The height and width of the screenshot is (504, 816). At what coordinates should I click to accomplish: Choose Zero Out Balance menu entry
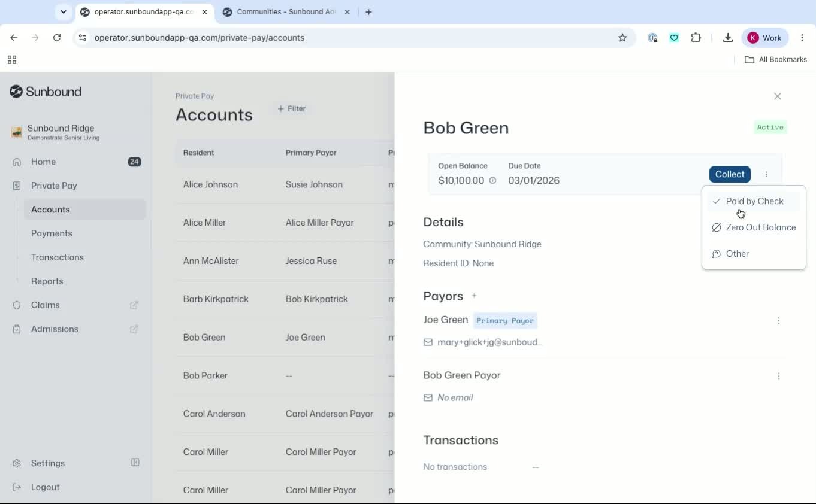[754, 227]
